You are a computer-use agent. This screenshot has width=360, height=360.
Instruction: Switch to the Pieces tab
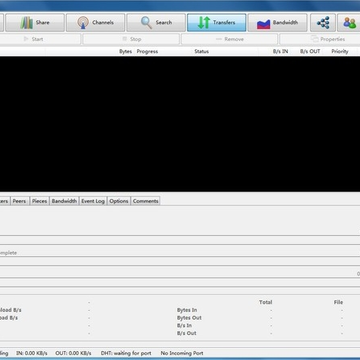39,201
